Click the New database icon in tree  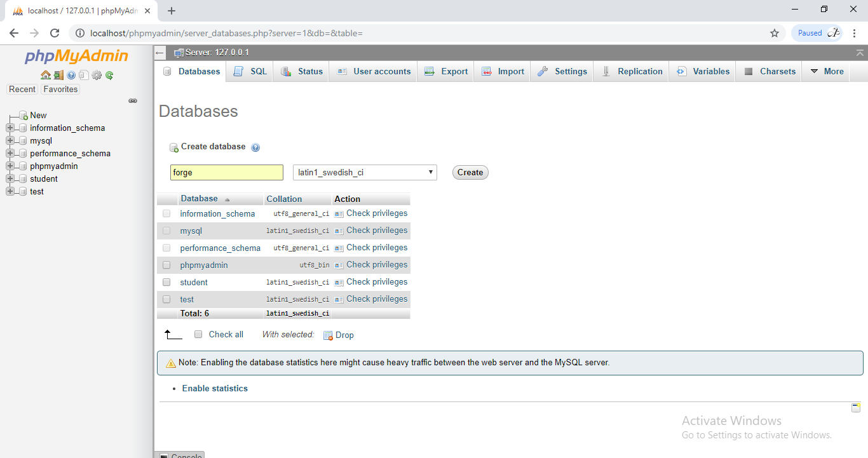(24, 116)
